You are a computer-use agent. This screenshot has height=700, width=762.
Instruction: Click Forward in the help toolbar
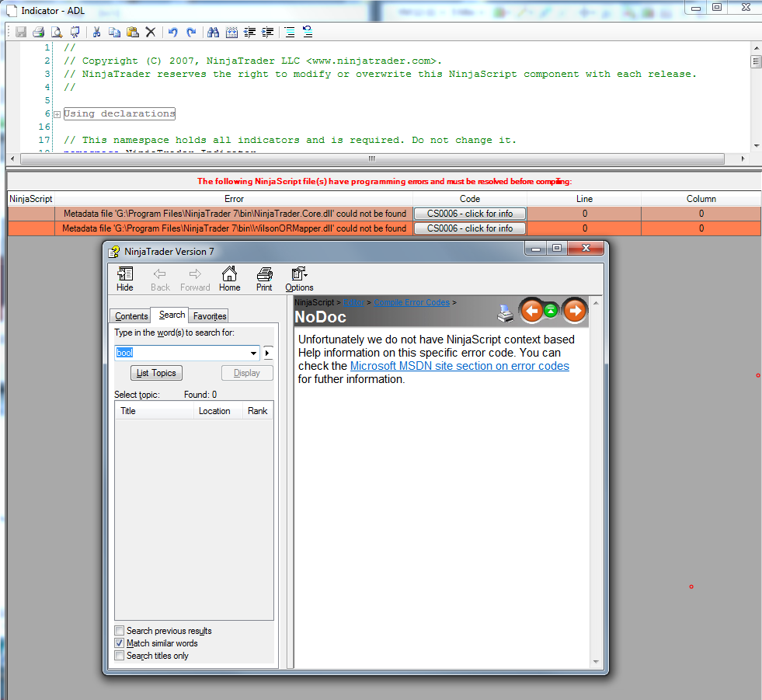pos(195,279)
